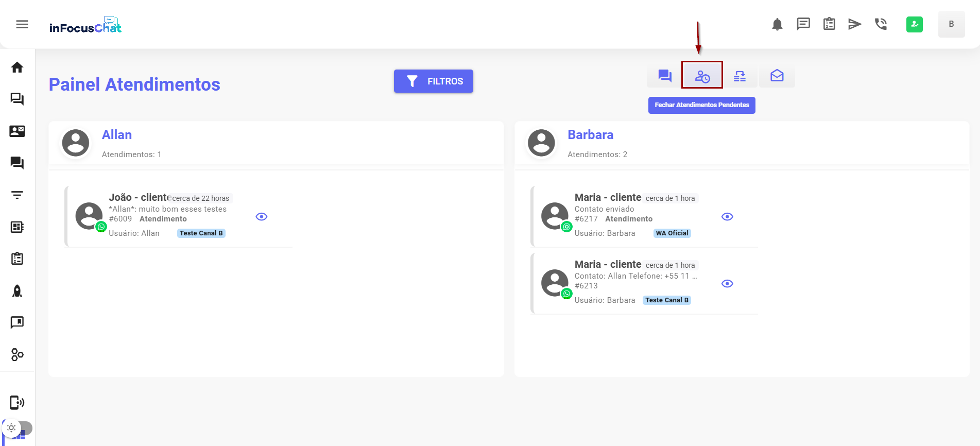This screenshot has width=980, height=446.
Task: Click the notifications bell icon
Action: pos(777,24)
